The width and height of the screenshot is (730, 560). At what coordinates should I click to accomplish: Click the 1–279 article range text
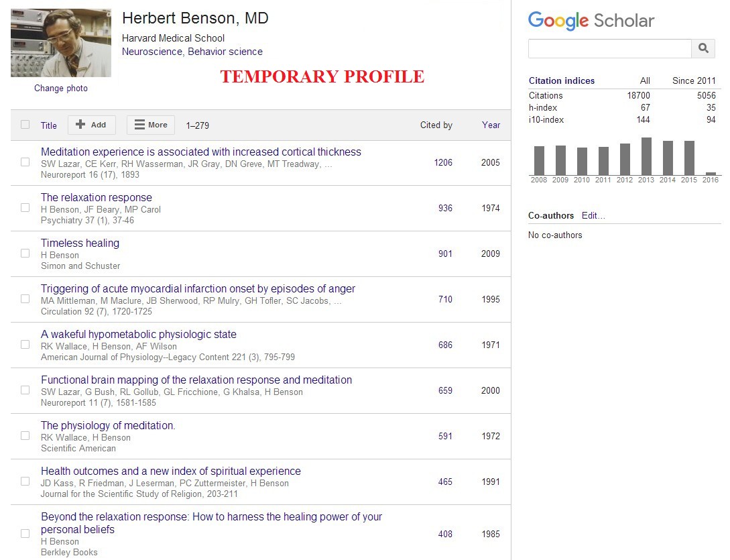(x=197, y=126)
